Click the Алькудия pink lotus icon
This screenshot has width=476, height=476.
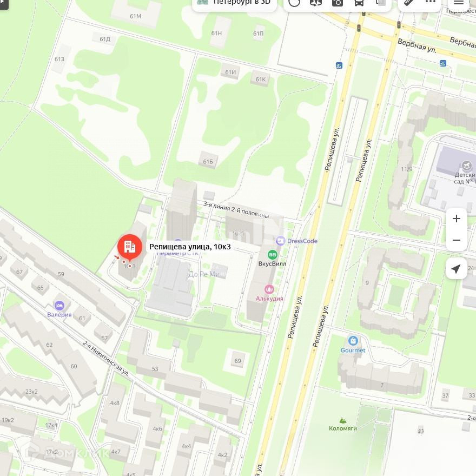[269, 289]
